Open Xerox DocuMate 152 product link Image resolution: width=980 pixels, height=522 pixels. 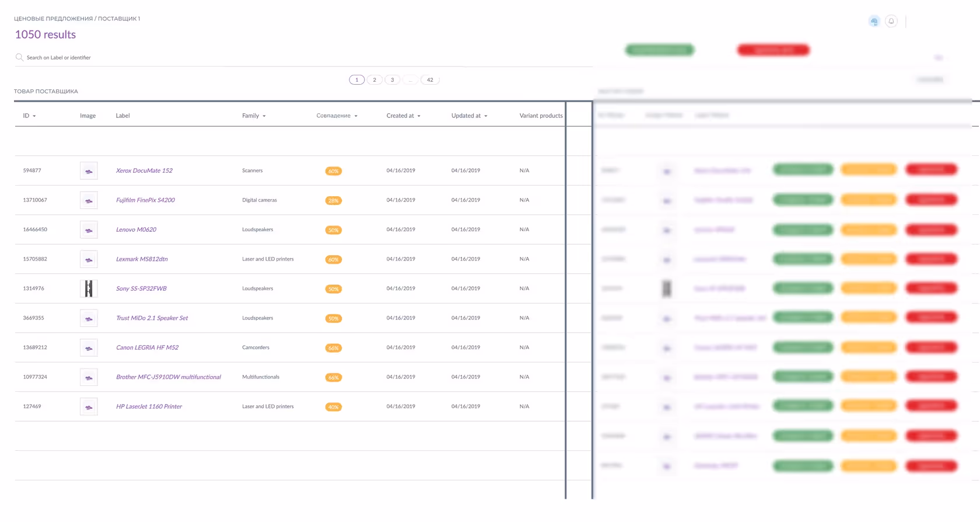click(x=144, y=170)
